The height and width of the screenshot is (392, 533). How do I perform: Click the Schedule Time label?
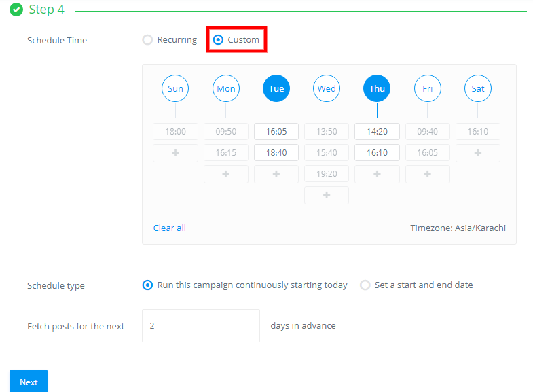[57, 41]
